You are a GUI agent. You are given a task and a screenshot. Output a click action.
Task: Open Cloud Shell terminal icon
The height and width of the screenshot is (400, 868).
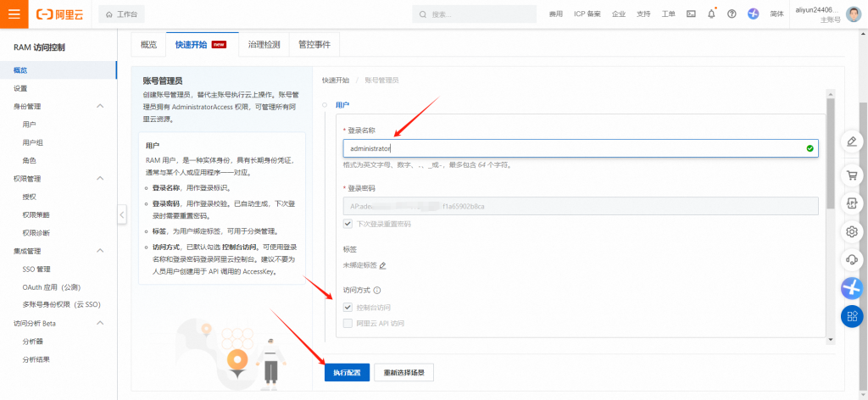(x=691, y=14)
